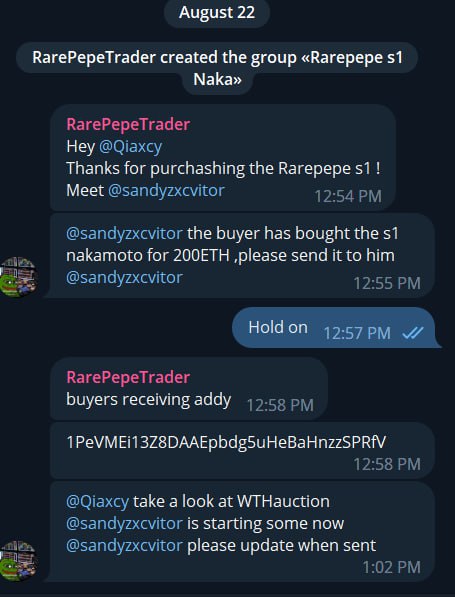Click the 12:54 PM timestamp
This screenshot has width=455, height=597.
point(348,196)
